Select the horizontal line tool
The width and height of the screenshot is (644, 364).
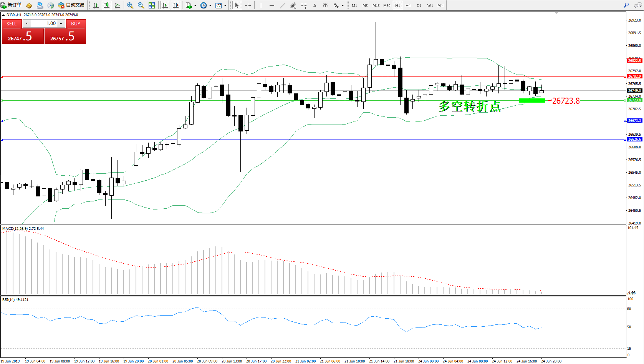(x=272, y=5)
